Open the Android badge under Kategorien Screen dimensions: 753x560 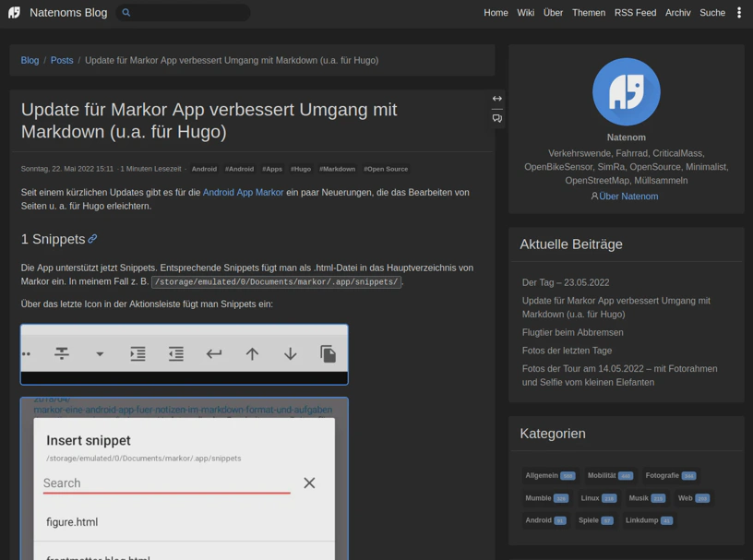(545, 520)
